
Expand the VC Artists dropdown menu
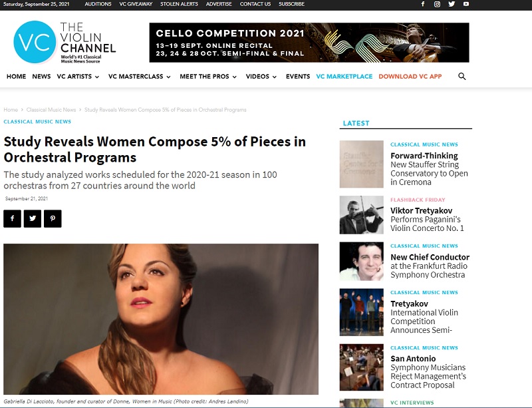pyautogui.click(x=78, y=77)
